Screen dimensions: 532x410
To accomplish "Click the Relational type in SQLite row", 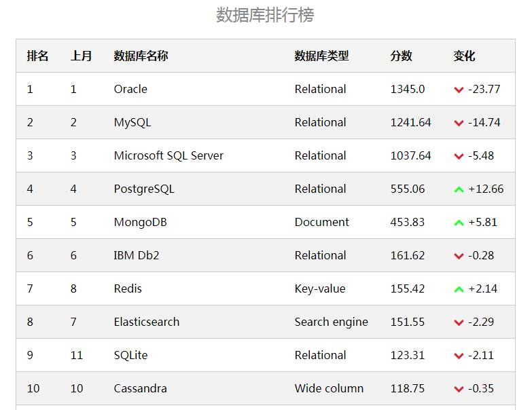I will click(x=320, y=355).
